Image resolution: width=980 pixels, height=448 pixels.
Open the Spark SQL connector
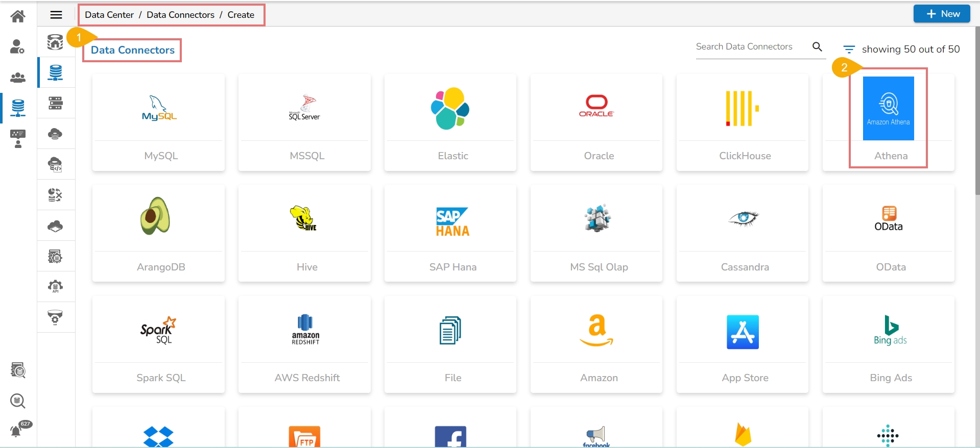point(158,344)
